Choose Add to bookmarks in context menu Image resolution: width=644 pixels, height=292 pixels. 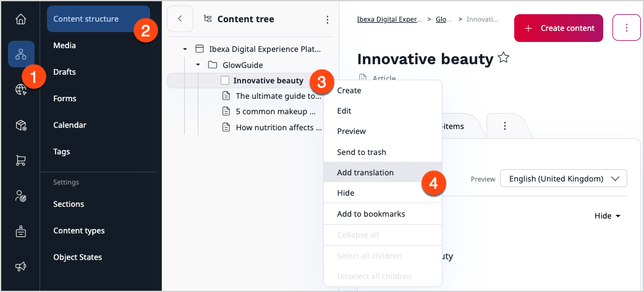pyautogui.click(x=383, y=214)
